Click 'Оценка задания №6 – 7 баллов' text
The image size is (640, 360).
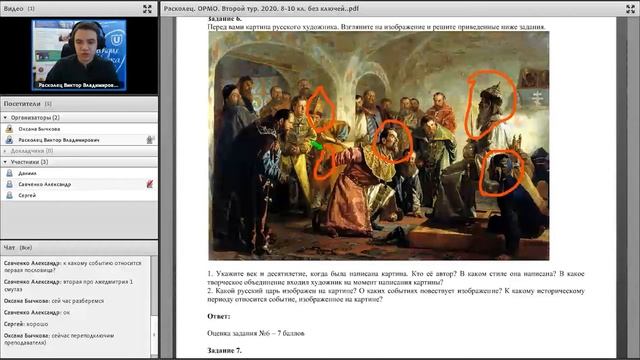point(256,333)
